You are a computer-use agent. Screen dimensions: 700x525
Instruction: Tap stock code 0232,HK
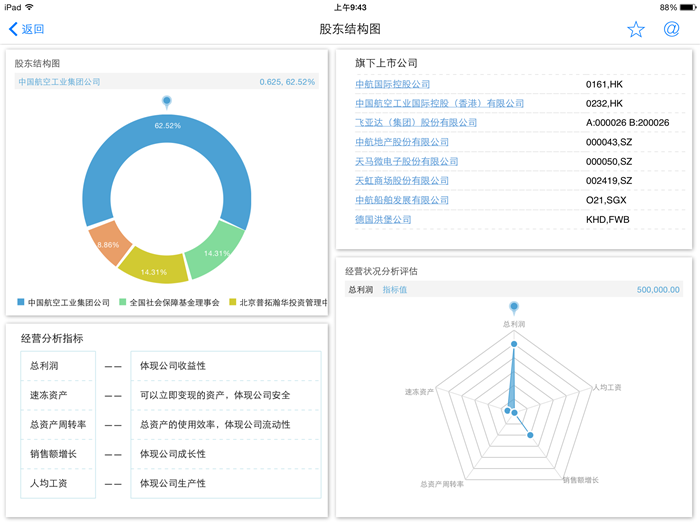(604, 104)
